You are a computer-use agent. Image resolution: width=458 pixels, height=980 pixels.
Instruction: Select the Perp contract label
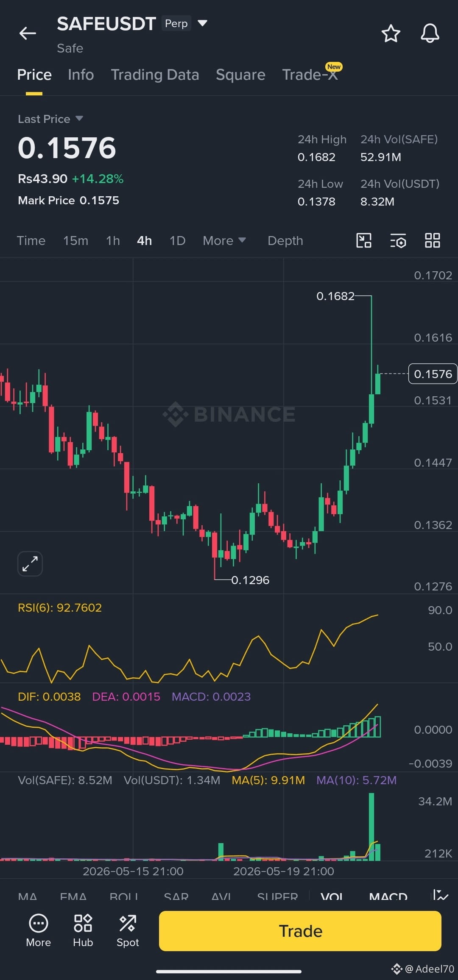coord(176,23)
